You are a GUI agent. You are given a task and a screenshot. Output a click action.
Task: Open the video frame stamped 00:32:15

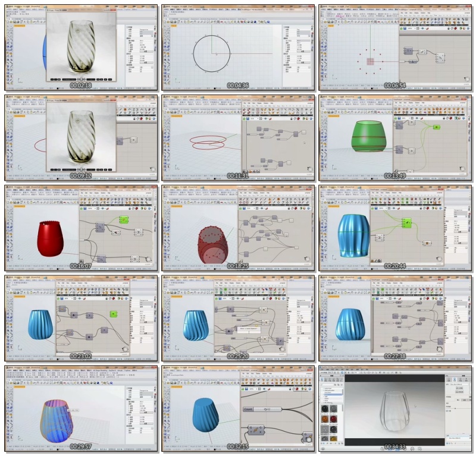click(238, 408)
